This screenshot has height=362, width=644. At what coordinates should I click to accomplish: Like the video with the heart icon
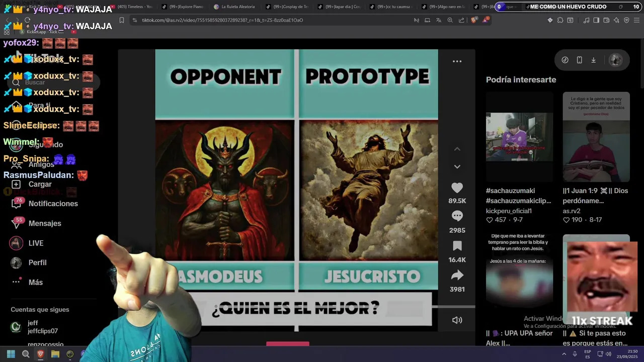point(457,188)
